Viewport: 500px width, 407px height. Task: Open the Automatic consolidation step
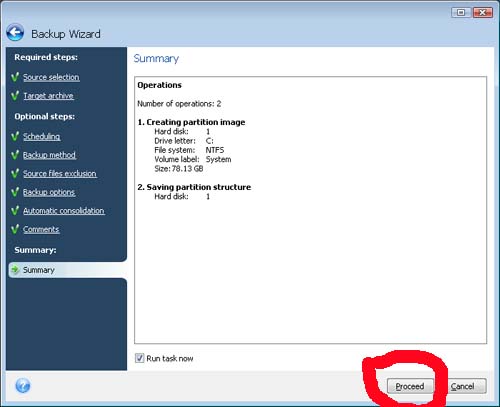[64, 211]
